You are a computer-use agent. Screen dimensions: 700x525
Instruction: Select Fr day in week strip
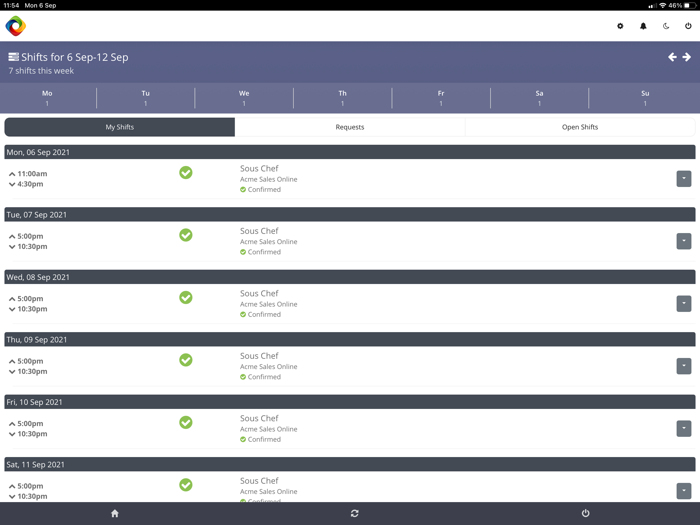[x=441, y=98]
